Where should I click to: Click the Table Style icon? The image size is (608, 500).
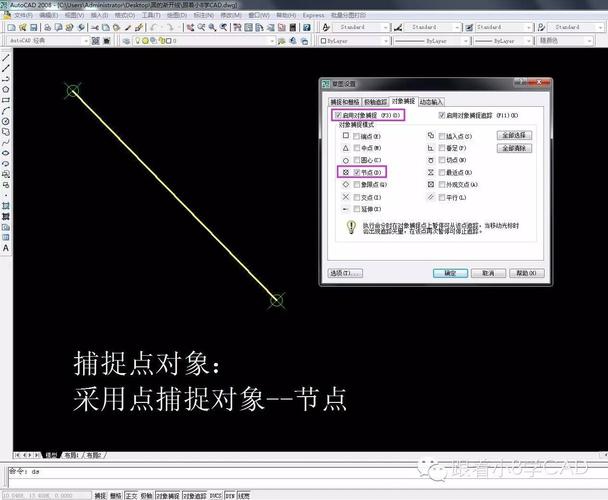[x=469, y=28]
